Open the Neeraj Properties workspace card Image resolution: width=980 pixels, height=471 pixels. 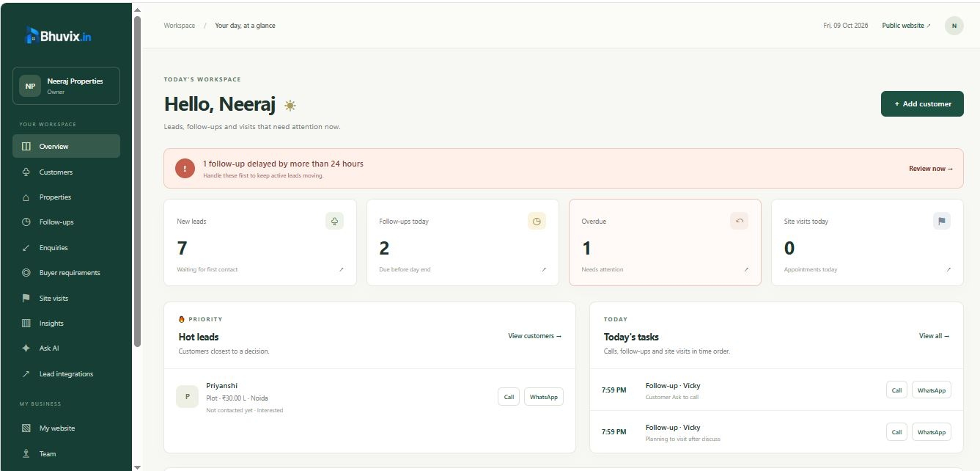[66, 86]
